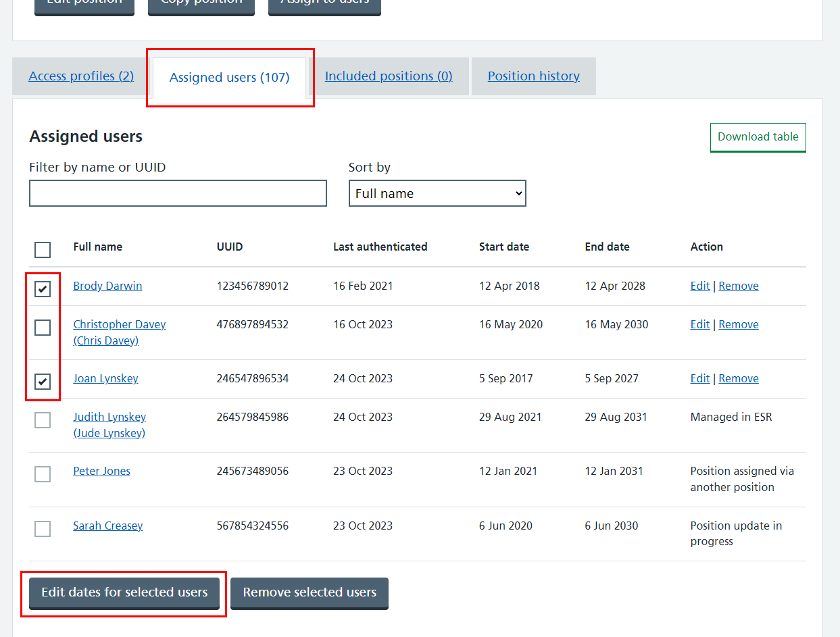Click the 16 Feb 2021 last authenticated date

[363, 286]
